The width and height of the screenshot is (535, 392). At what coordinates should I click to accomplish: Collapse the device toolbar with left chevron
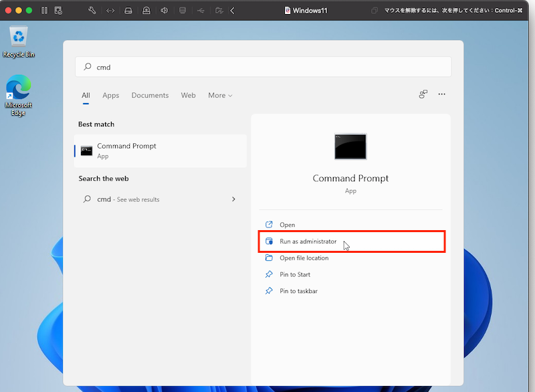click(x=232, y=11)
